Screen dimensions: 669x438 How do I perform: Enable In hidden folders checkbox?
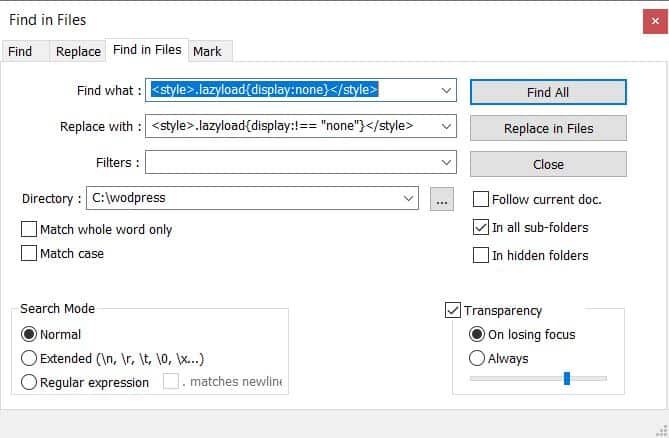481,255
